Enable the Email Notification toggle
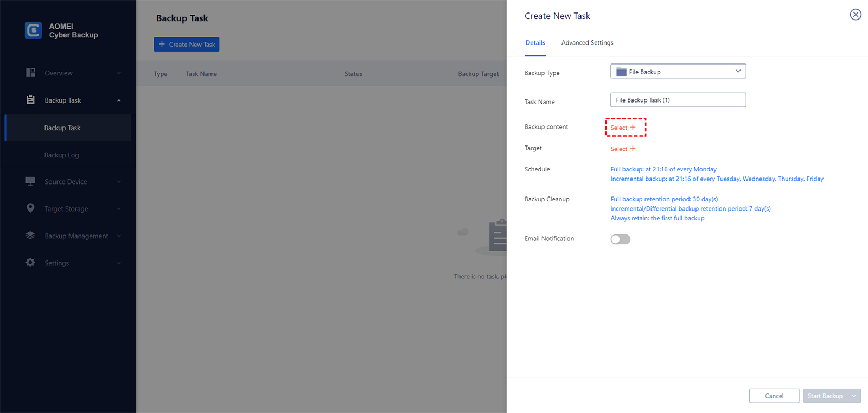The image size is (868, 413). coord(620,239)
